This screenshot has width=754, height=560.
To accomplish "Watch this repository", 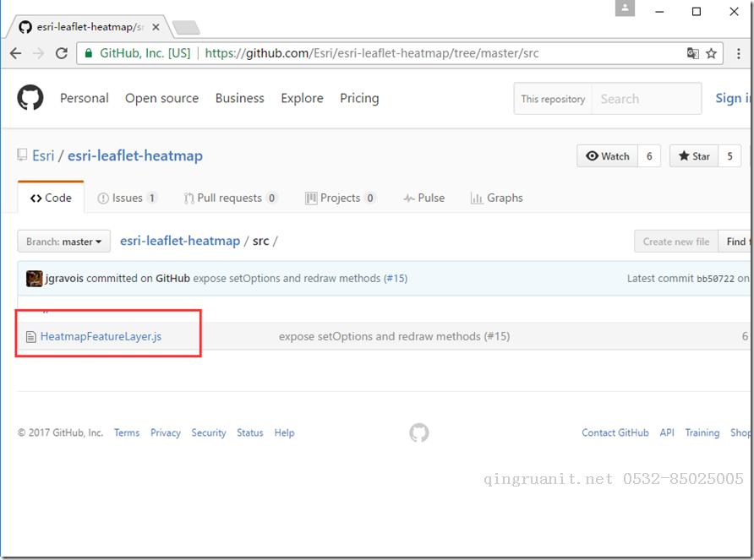I will pos(608,156).
